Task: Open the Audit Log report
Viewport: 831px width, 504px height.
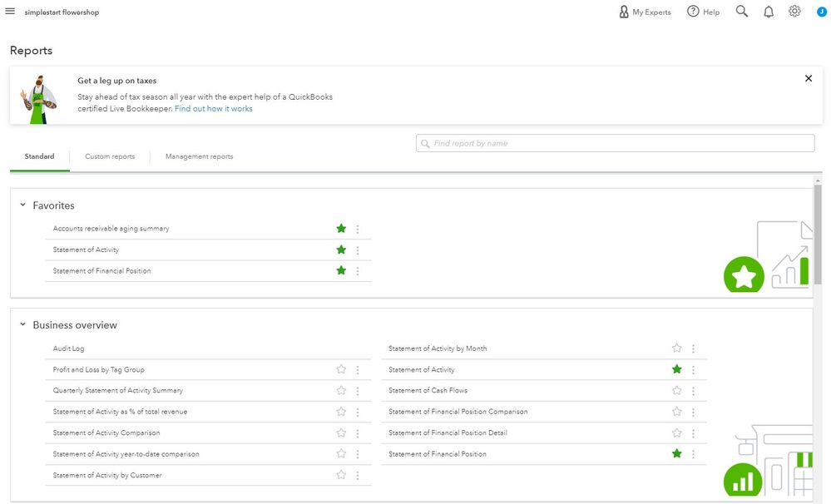Action: (x=68, y=348)
